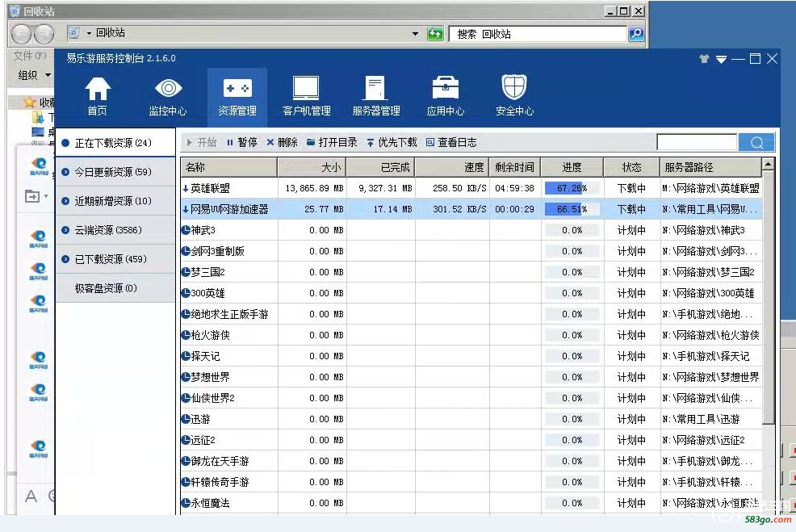Screen dimensions: 796x532
Task: Click the resource search magnifier button
Action: pyautogui.click(x=756, y=143)
